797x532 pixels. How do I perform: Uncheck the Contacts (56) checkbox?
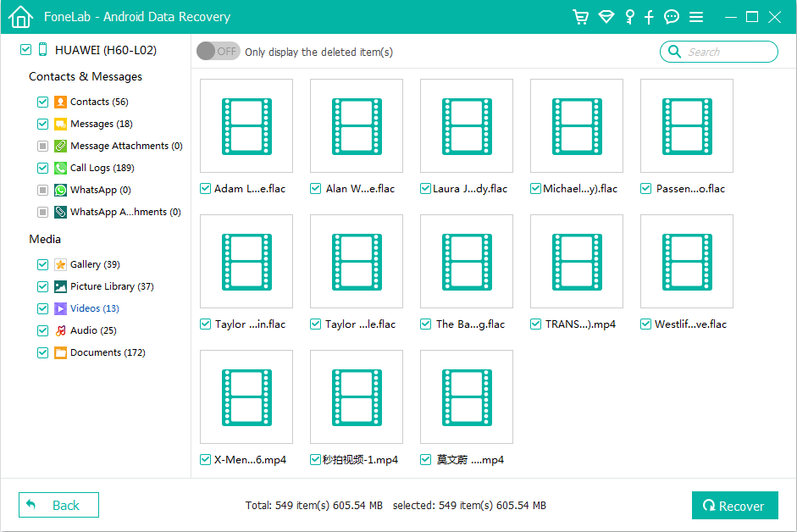[x=42, y=102]
